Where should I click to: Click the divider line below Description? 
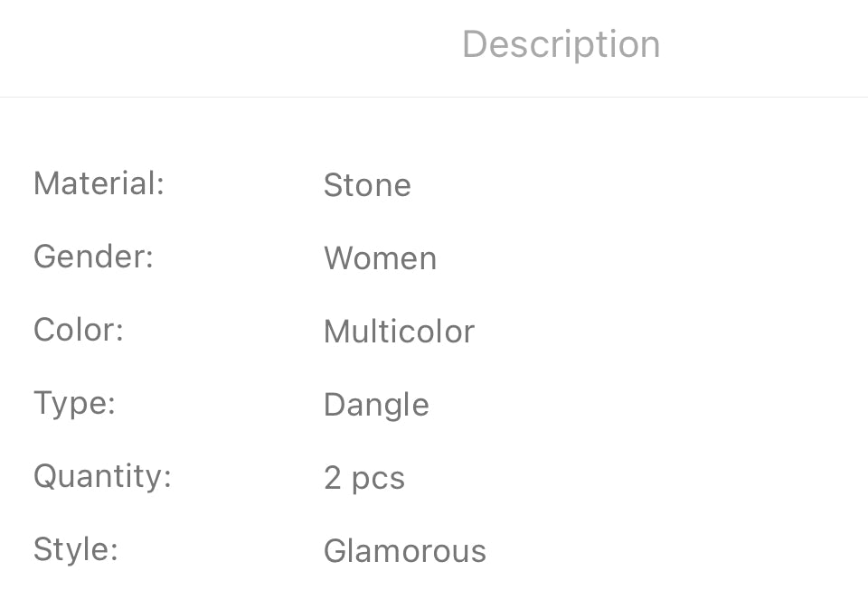point(434,98)
